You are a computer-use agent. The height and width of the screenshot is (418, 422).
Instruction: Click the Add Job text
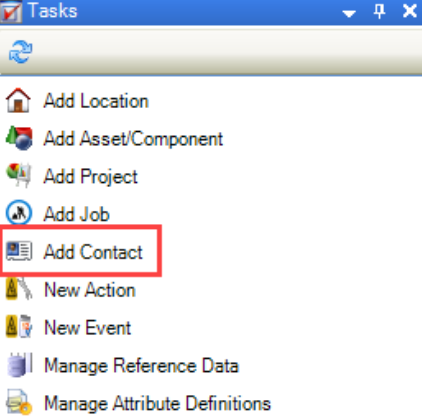click(77, 214)
